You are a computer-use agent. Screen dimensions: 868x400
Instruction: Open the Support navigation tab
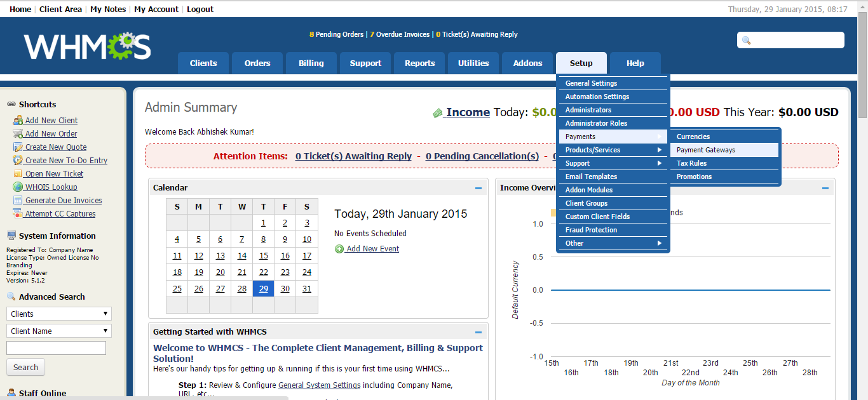(x=365, y=63)
